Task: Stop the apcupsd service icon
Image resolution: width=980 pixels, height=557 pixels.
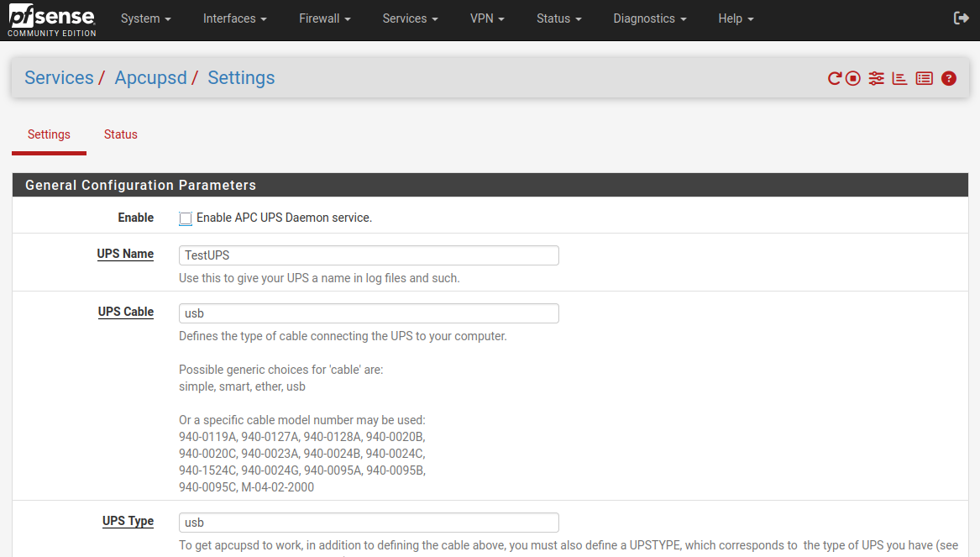Action: click(x=853, y=78)
